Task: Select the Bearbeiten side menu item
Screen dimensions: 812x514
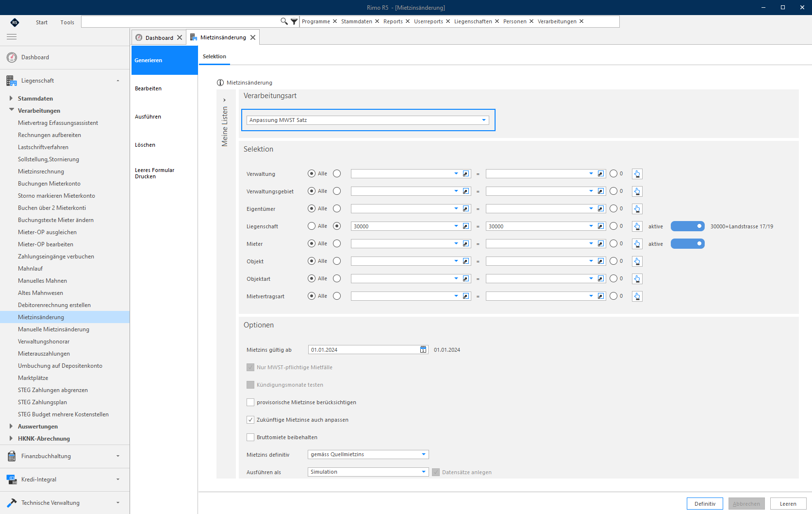Action: pos(165,88)
